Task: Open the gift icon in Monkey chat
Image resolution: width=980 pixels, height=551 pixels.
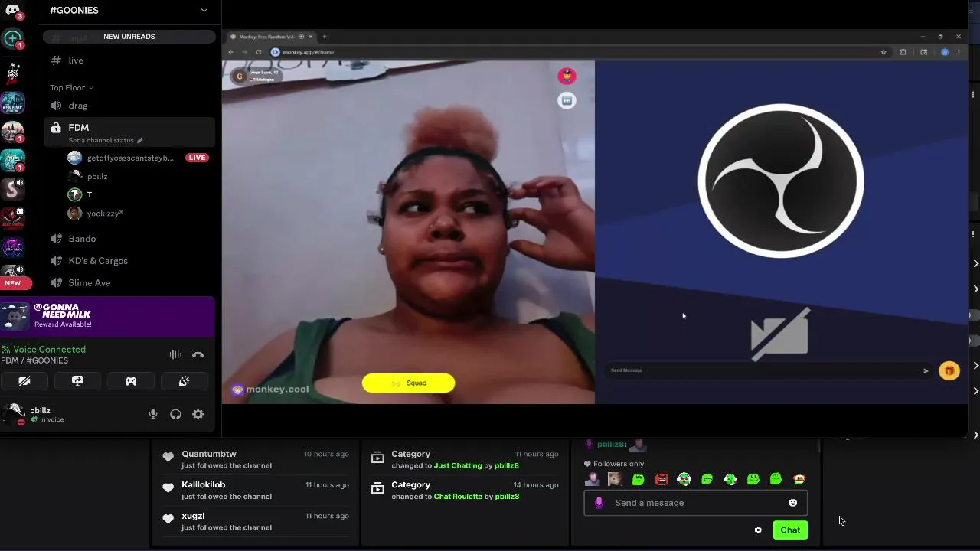Action: click(949, 370)
